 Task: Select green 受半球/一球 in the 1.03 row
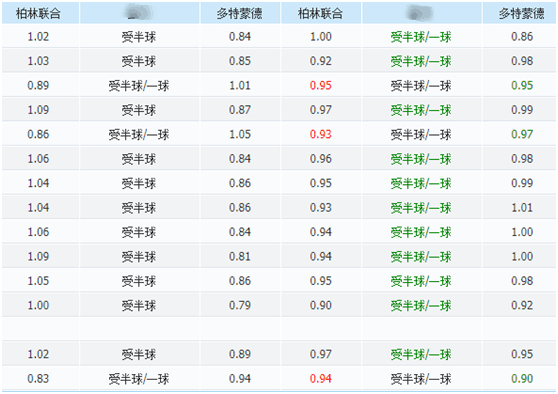click(421, 61)
